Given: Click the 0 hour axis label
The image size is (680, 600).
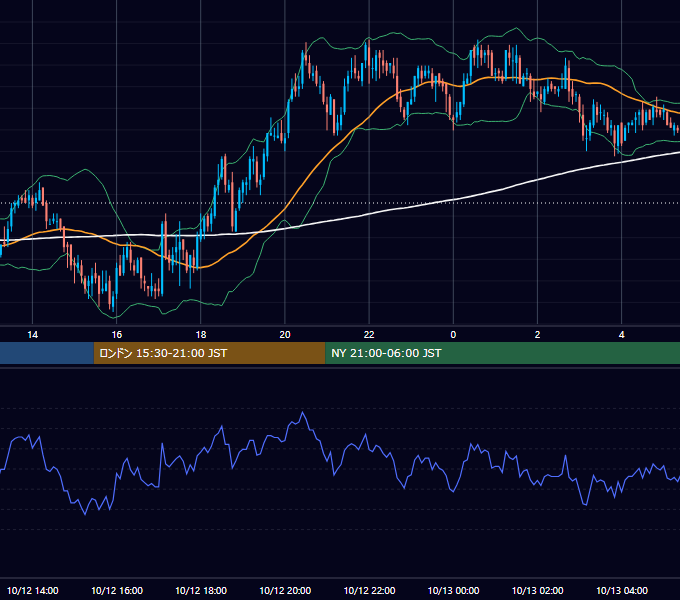Looking at the screenshot, I should (x=453, y=335).
